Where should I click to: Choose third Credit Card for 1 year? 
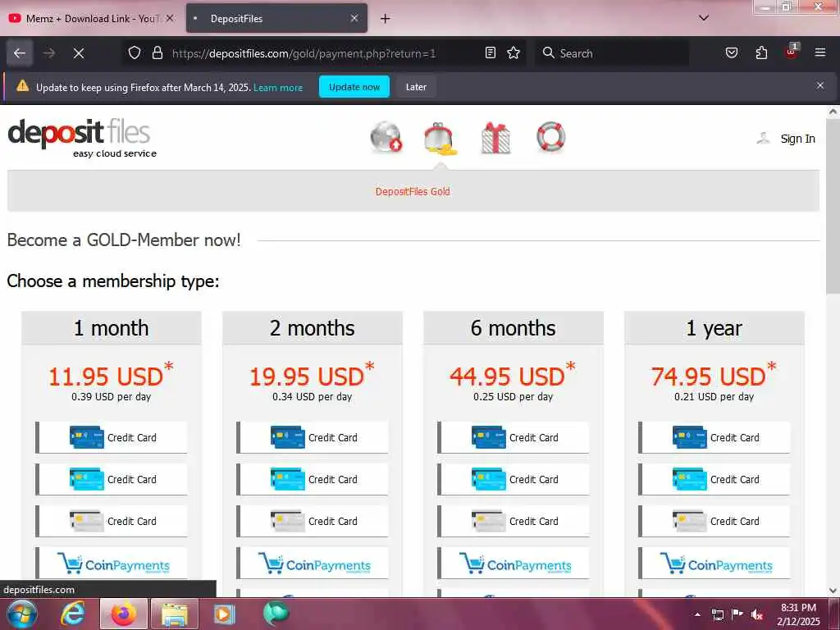point(714,521)
